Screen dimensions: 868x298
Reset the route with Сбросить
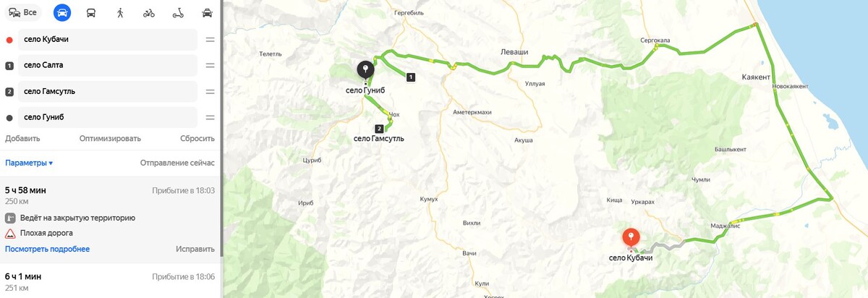[x=197, y=138]
